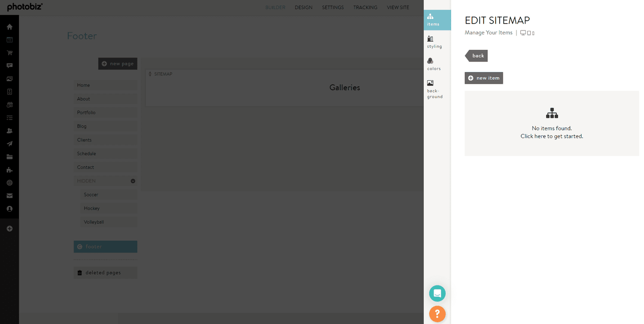Image resolution: width=644 pixels, height=324 pixels.
Task: Select the account profile icon in sidebar
Action: pyautogui.click(x=9, y=209)
